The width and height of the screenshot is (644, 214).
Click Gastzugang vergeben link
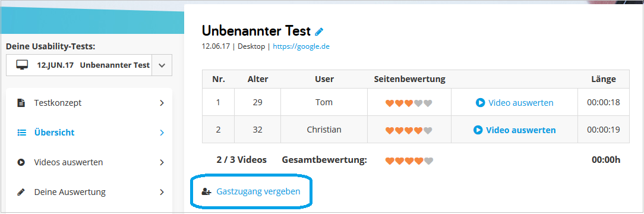point(258,191)
